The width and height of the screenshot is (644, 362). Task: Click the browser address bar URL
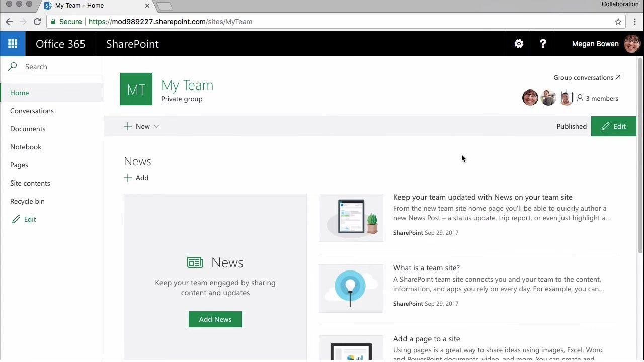[171, 22]
